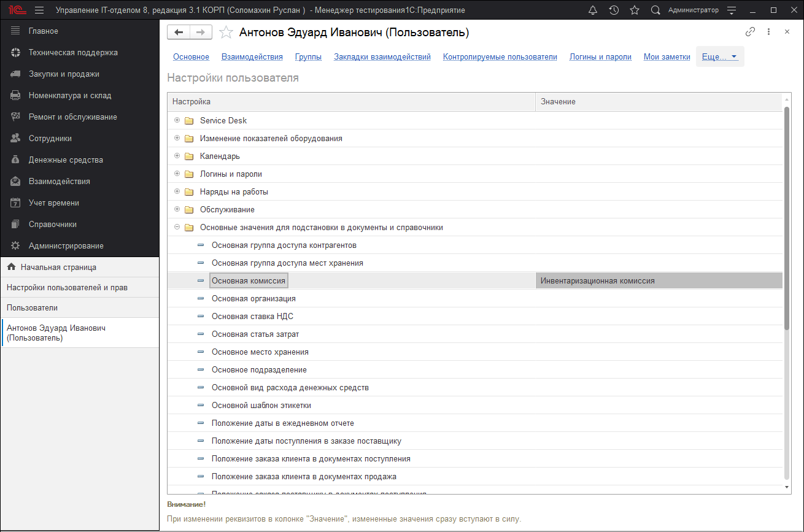This screenshot has width=804, height=532.
Task: Open the history clock icon
Action: click(x=614, y=10)
